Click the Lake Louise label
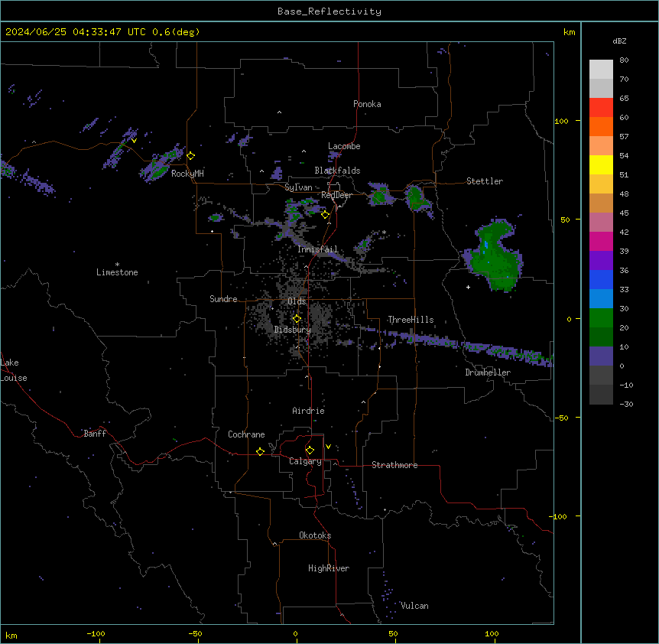The width and height of the screenshot is (659, 644). click(x=14, y=370)
